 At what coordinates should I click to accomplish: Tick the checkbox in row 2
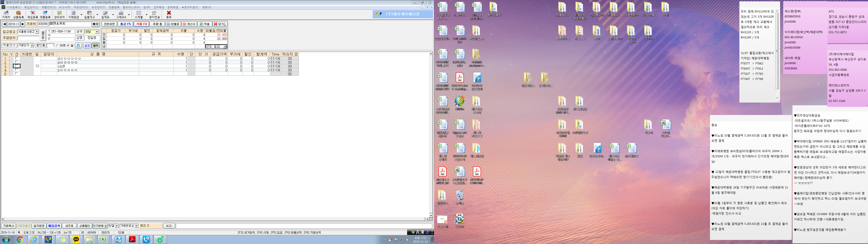[x=17, y=62]
